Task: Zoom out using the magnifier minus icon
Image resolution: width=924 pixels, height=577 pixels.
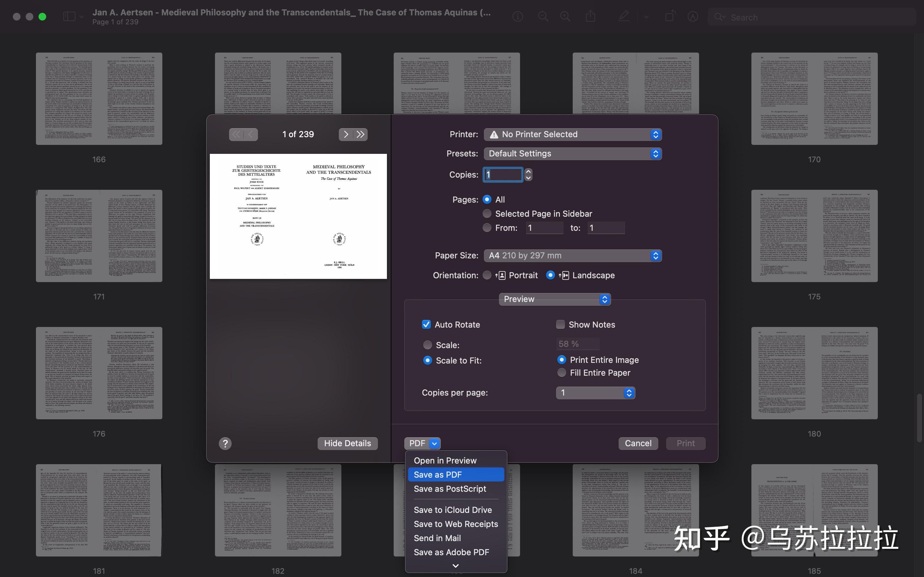Action: [x=543, y=16]
